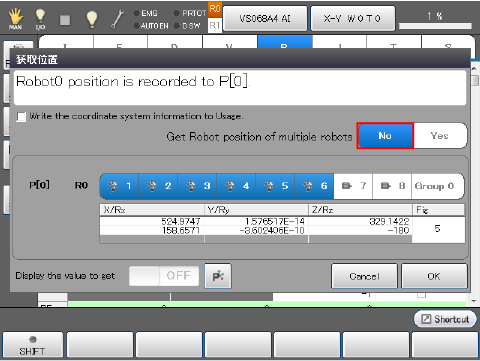
Task: Select the R1 robot indicator
Action: pyautogui.click(x=215, y=25)
